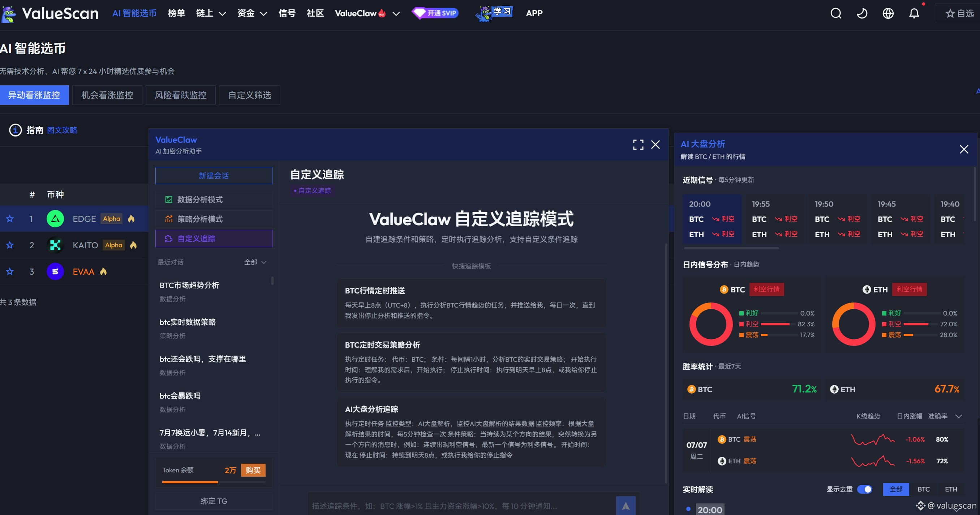Click the KAITO coin logo
980x515 pixels.
point(55,245)
